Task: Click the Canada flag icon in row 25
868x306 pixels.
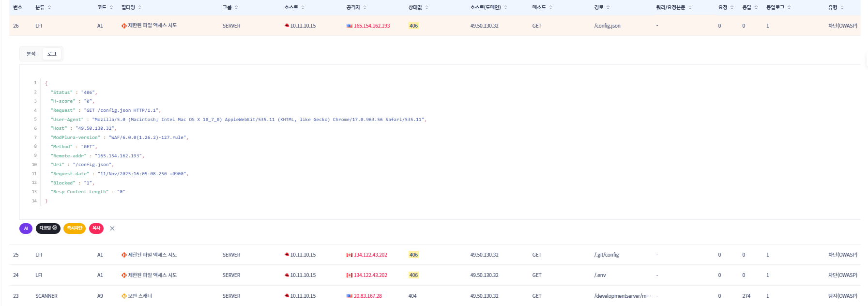Action: coord(349,255)
